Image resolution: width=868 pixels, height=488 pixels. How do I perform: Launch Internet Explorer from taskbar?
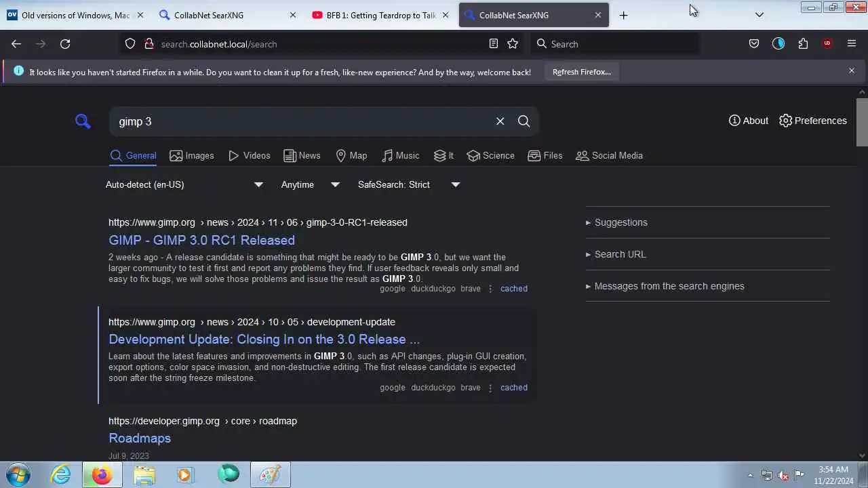pyautogui.click(x=61, y=474)
